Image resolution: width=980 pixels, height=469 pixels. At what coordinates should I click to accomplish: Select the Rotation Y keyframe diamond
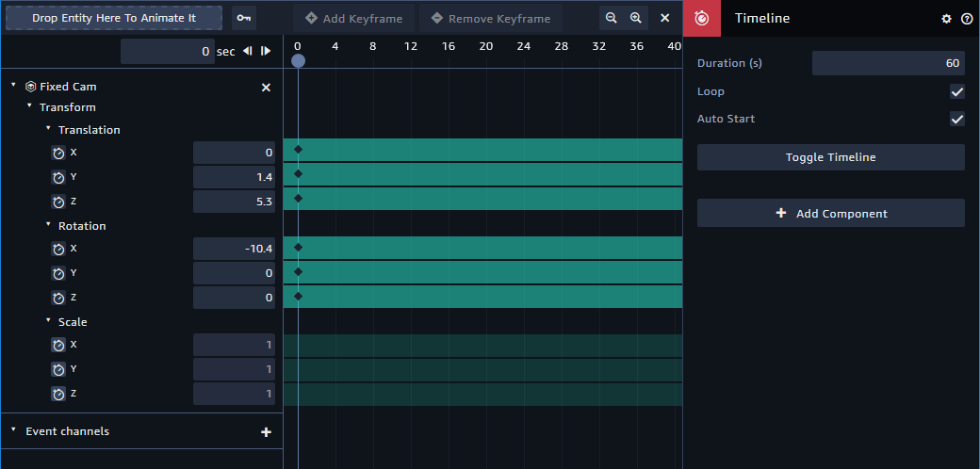coord(298,271)
